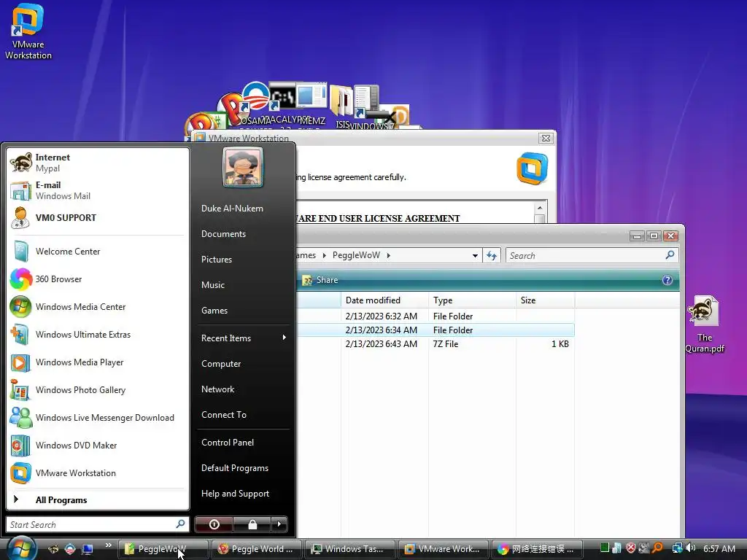
Task: Expand the arrow after PeggleWoW in breadcrumb
Action: point(388,256)
